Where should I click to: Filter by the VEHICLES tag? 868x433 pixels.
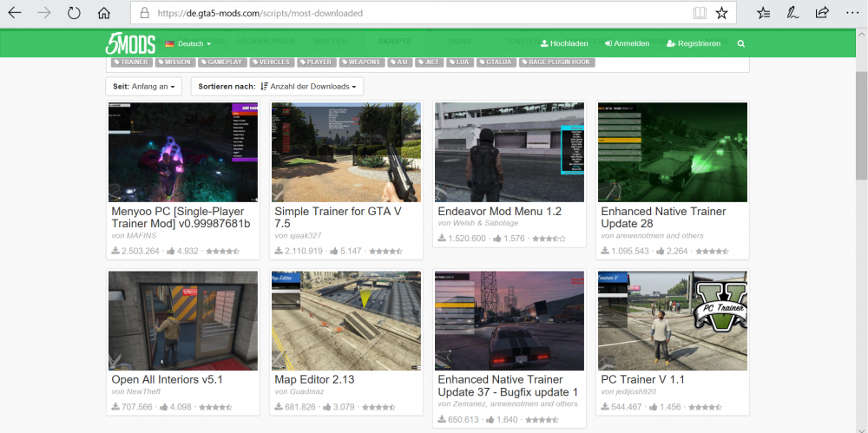(272, 62)
